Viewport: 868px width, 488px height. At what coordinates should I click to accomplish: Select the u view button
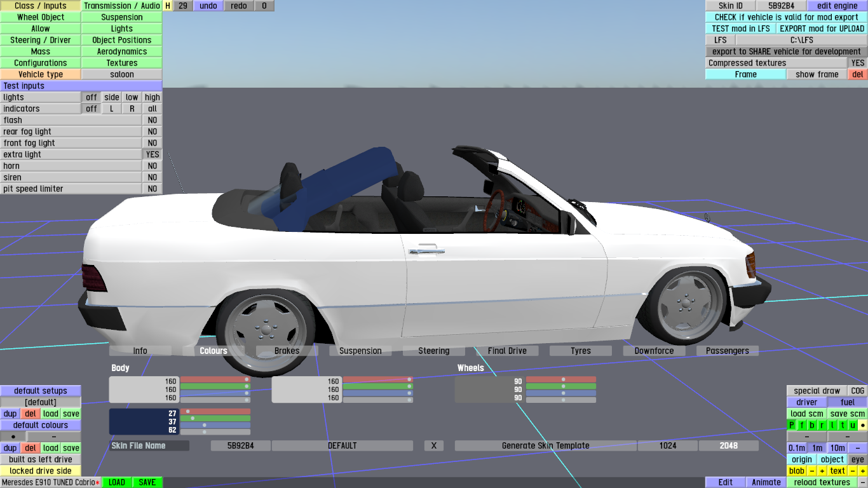coord(853,425)
